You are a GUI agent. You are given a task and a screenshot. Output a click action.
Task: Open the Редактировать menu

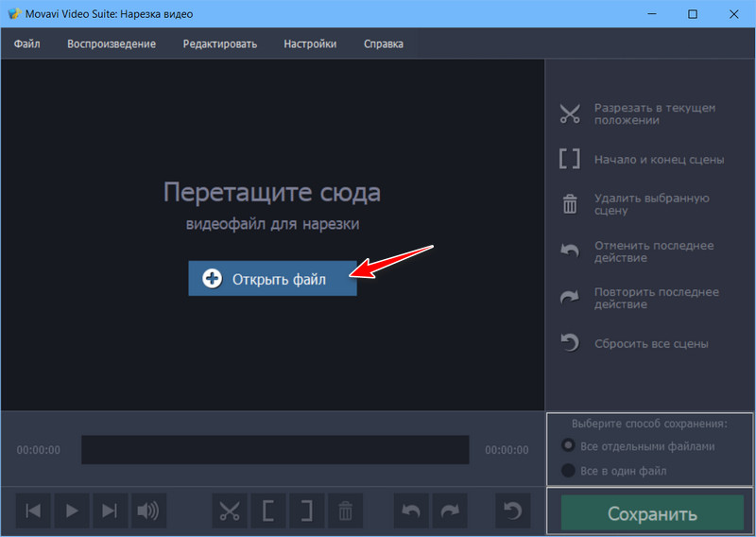220,43
